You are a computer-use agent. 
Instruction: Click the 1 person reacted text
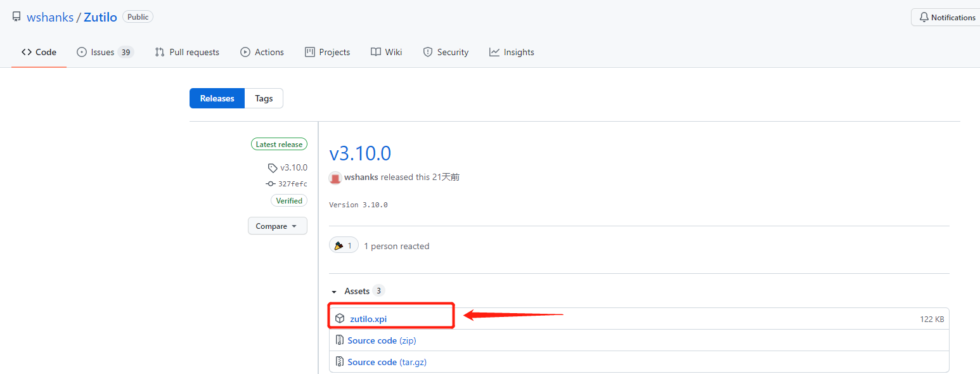tap(396, 246)
